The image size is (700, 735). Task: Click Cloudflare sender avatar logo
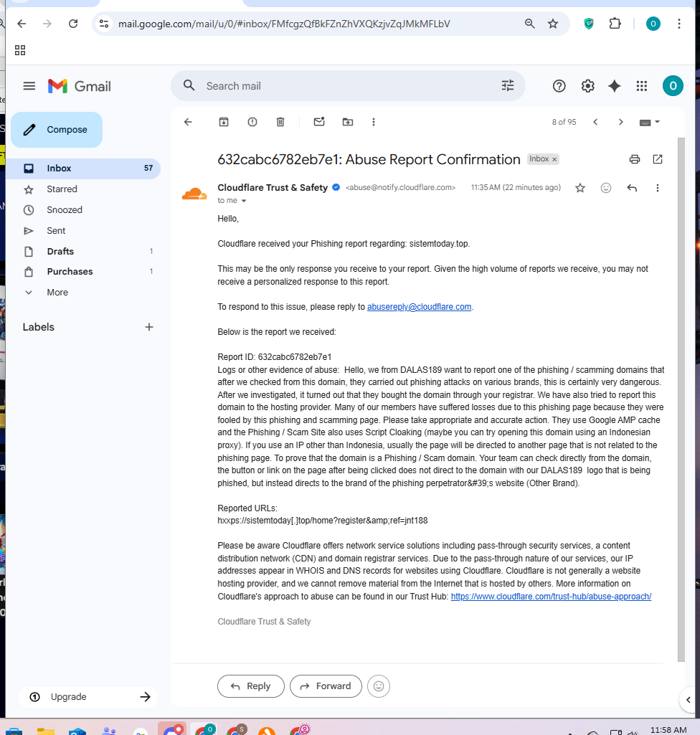pos(194,194)
